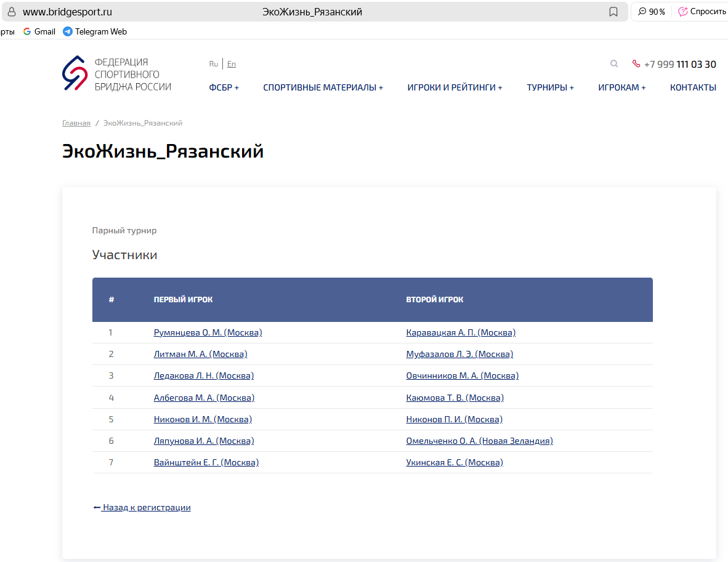This screenshot has height=562, width=728.
Task: Open player Ледакова Л. Н. (Москва)
Action: 204,375
